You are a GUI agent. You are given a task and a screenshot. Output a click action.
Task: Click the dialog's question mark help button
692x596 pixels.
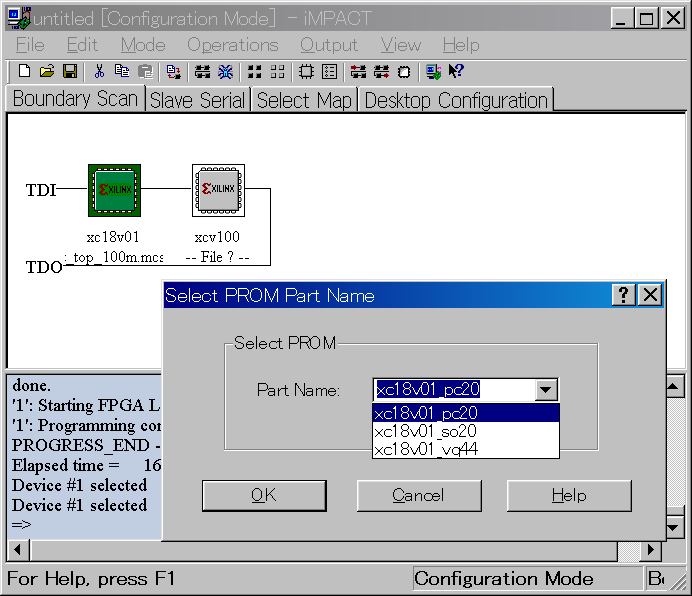point(623,294)
